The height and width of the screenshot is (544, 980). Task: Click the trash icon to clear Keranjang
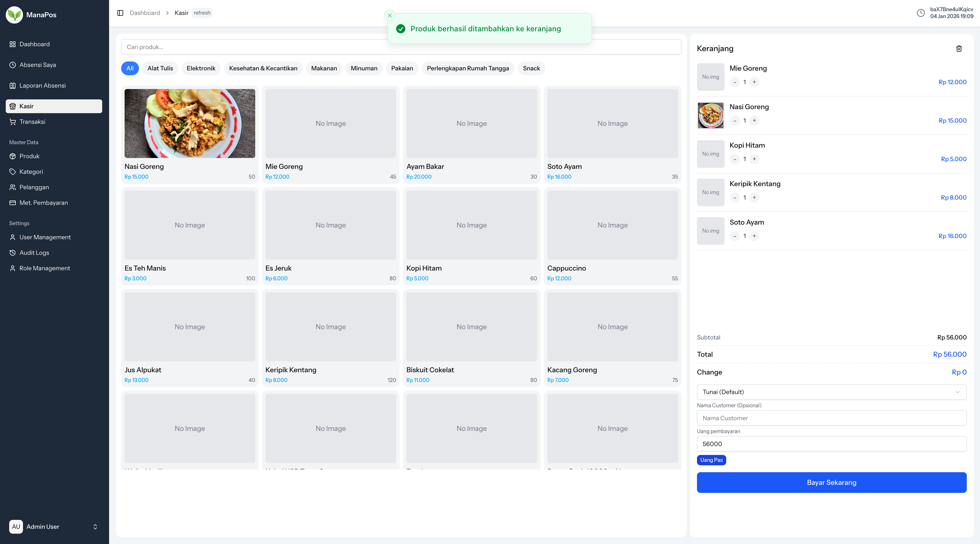click(959, 48)
